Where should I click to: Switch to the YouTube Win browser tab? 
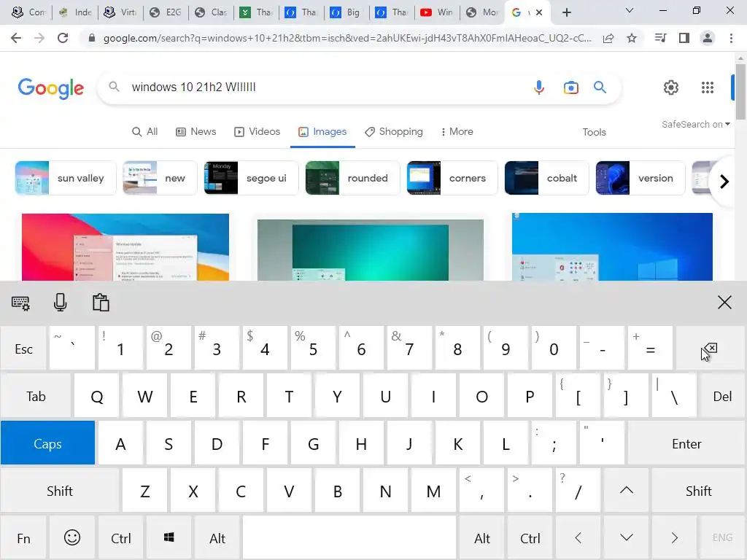click(x=437, y=12)
